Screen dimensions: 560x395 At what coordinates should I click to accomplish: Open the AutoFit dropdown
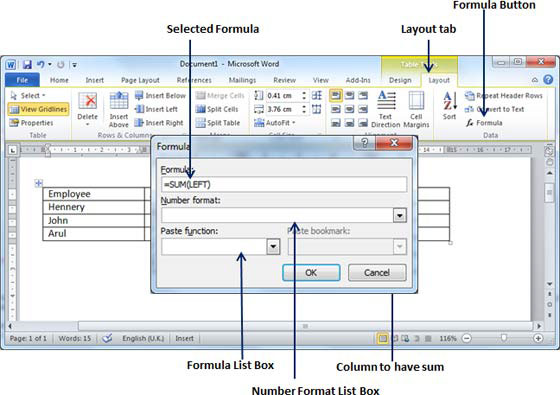tap(275, 123)
